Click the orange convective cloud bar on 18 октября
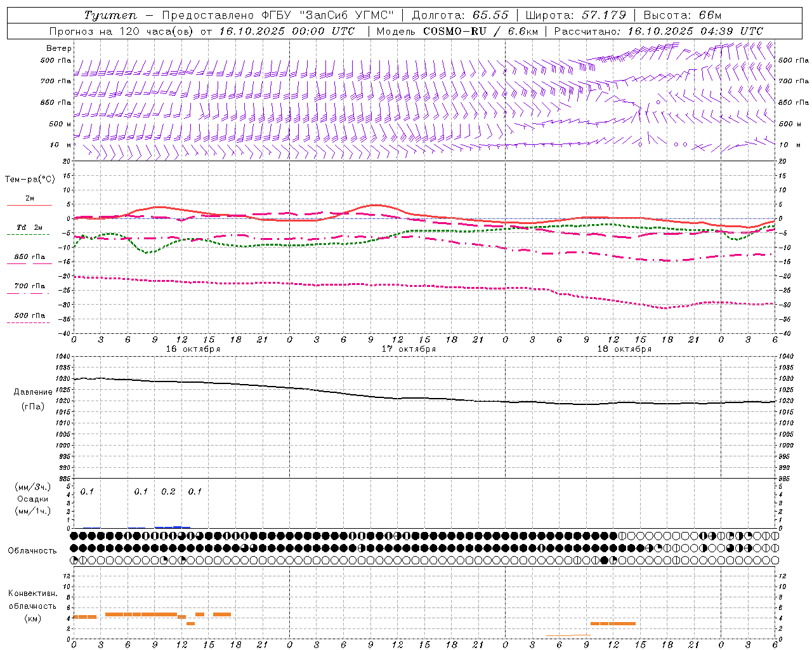 point(613,623)
